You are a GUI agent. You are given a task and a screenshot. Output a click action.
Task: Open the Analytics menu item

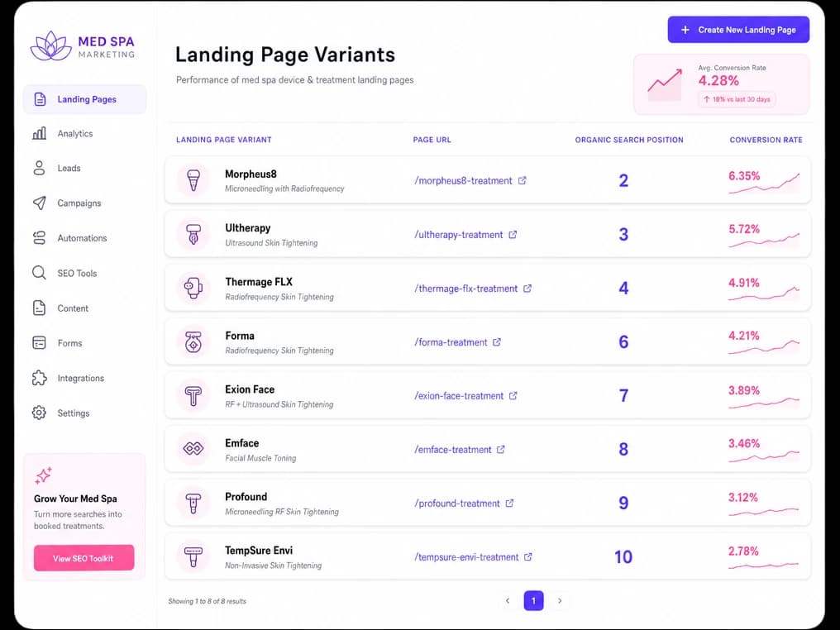point(84,133)
